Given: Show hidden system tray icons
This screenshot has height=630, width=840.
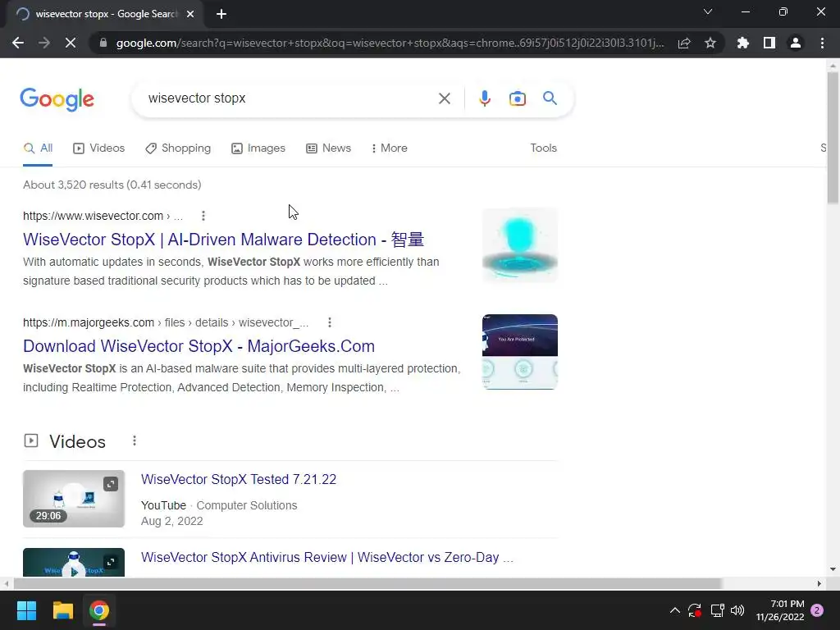Looking at the screenshot, I should tap(675, 610).
